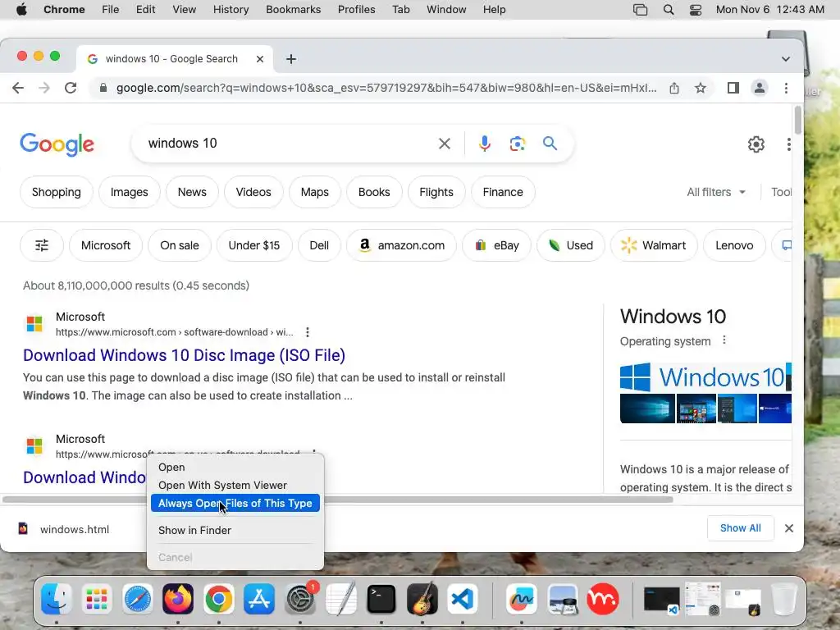Open Visual Studio Code from the dock
The image size is (840, 630).
pos(463,598)
